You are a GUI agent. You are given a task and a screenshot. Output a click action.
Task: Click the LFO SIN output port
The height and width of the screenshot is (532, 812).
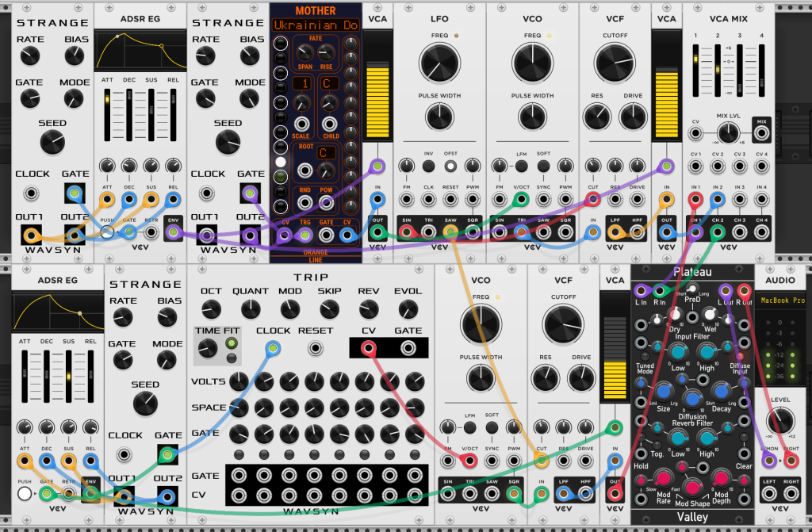tap(407, 232)
